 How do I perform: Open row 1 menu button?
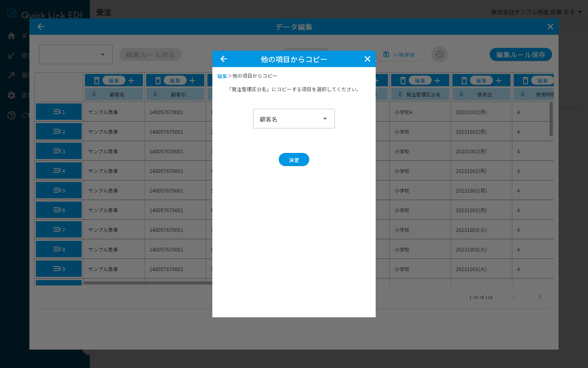pos(59,112)
